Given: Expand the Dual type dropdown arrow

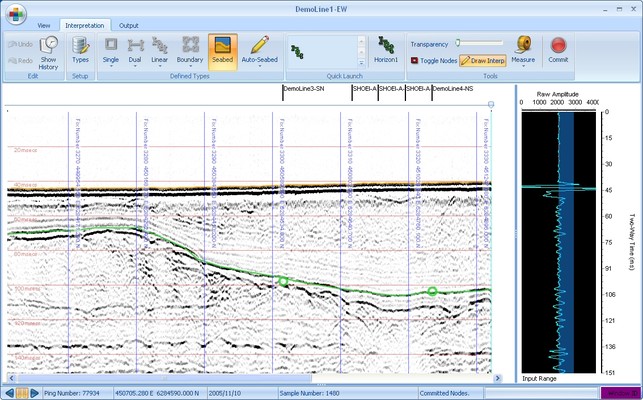Looking at the screenshot, I should click(x=136, y=67).
